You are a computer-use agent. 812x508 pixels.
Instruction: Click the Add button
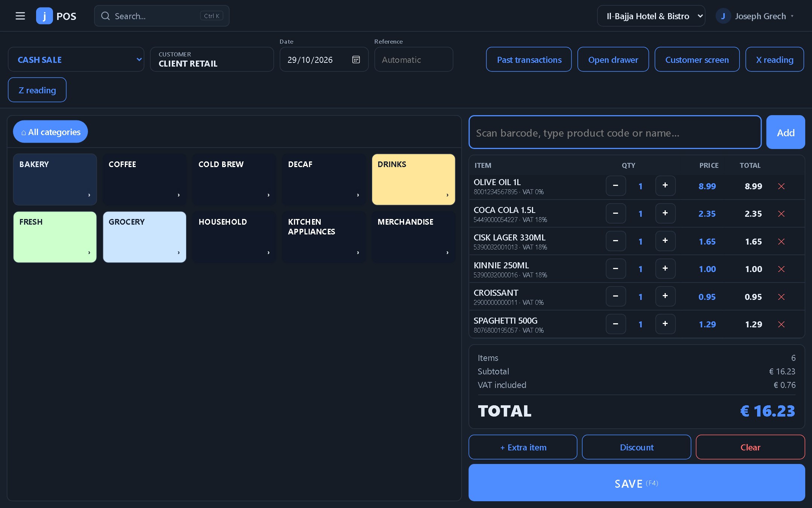[x=786, y=132]
